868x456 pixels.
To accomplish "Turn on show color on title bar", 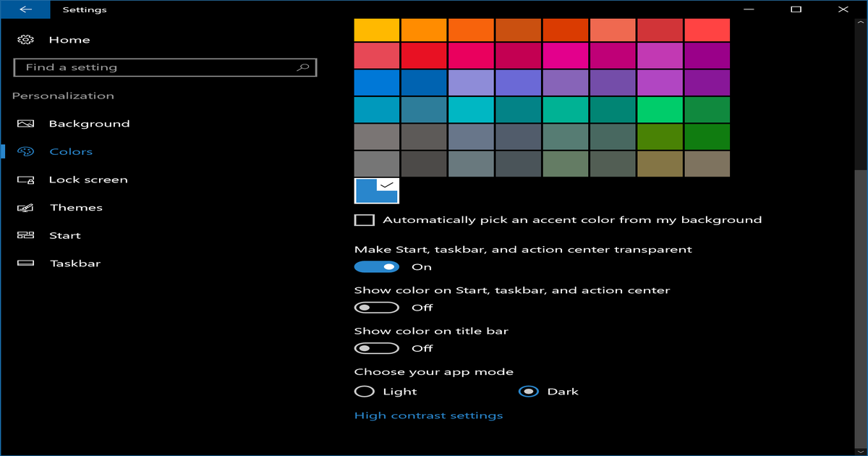I will (376, 347).
